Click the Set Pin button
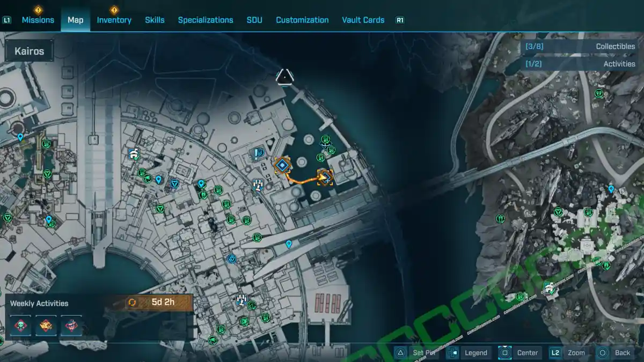Viewport: 644px width, 362px height. pos(417,352)
